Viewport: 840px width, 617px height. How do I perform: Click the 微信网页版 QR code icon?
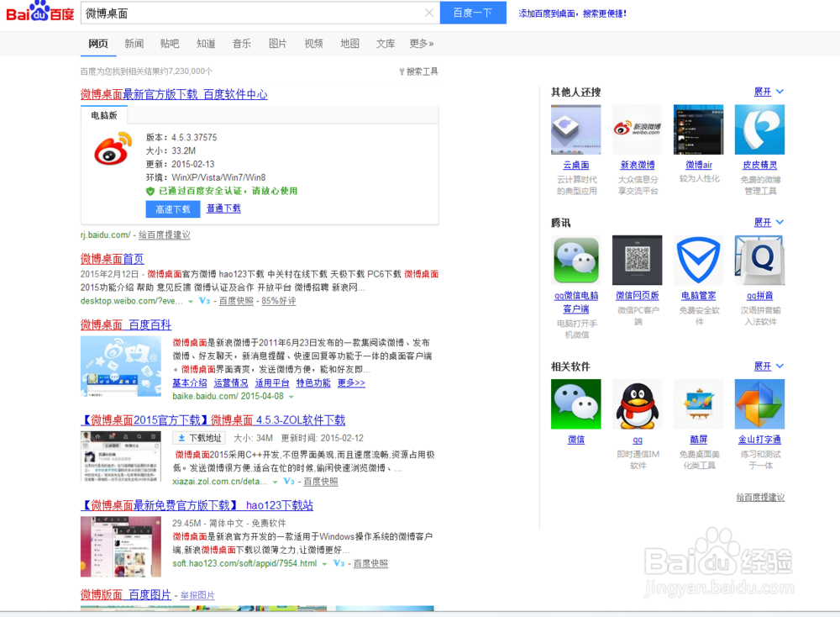[637, 260]
